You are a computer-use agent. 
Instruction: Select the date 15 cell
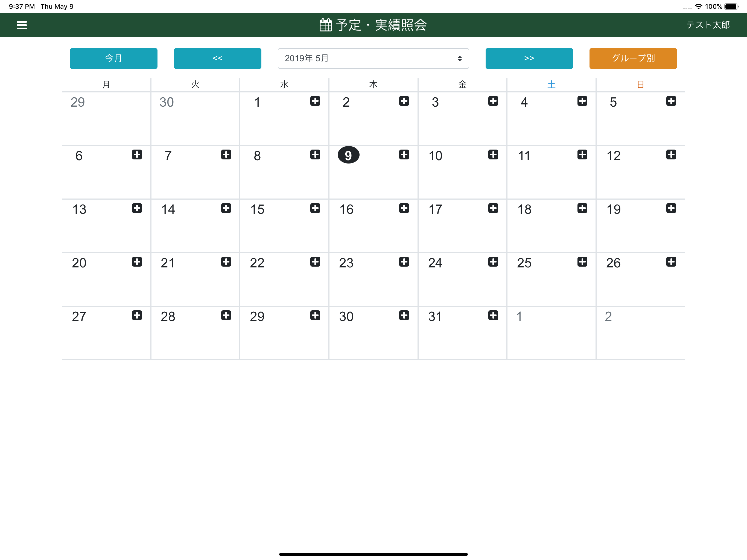[x=284, y=226]
